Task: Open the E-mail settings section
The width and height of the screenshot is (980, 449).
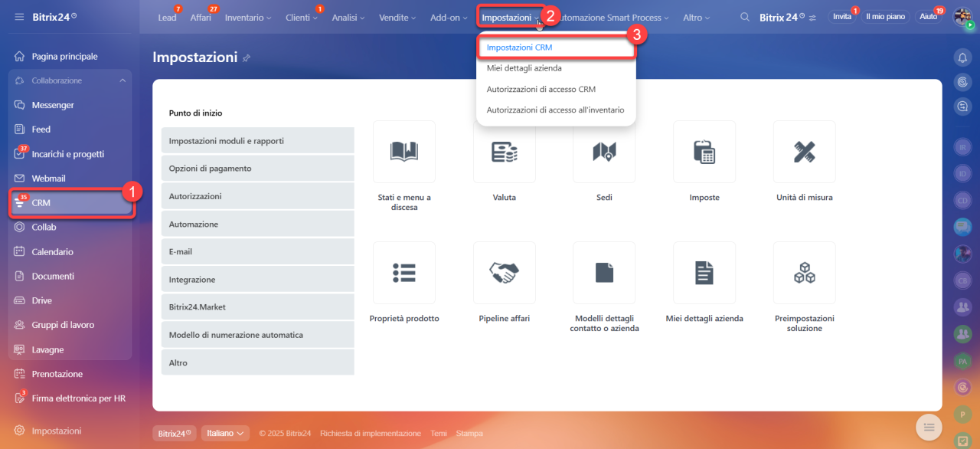Action: click(258, 251)
